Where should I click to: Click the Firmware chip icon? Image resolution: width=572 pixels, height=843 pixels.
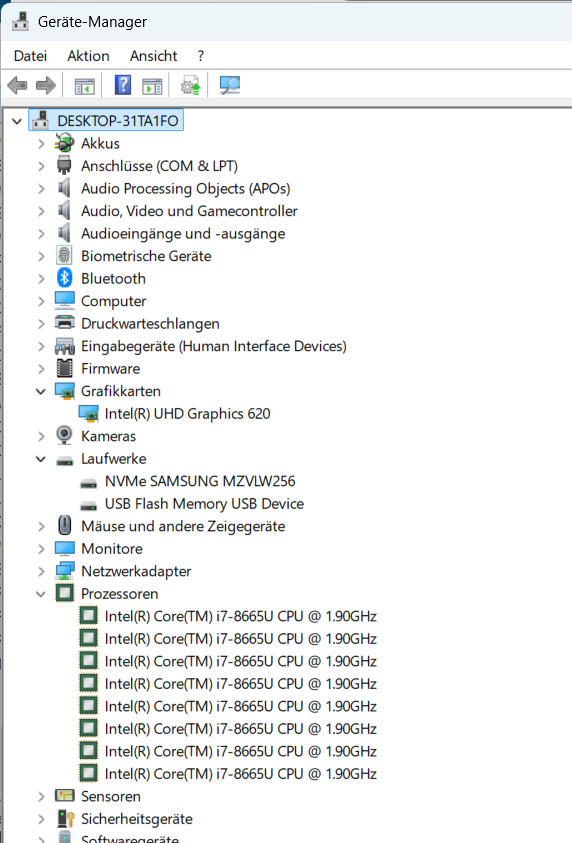(65, 368)
